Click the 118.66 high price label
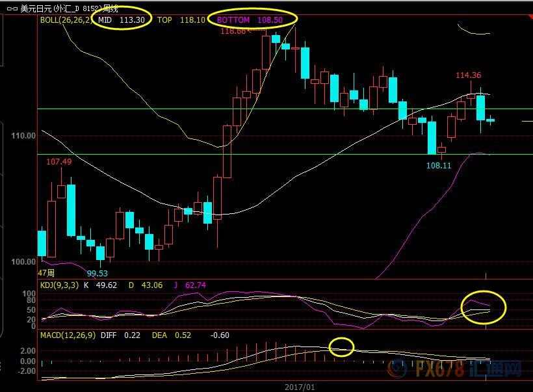Viewport: 533px width, 392px height. pyautogui.click(x=233, y=31)
